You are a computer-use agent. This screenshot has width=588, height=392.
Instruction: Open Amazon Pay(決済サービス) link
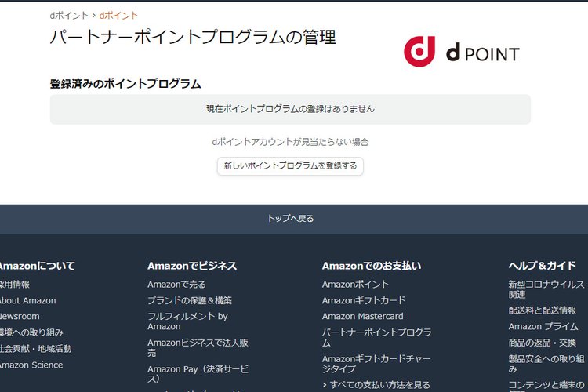click(x=198, y=374)
